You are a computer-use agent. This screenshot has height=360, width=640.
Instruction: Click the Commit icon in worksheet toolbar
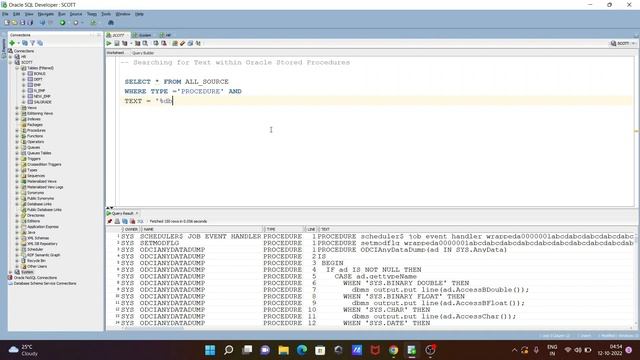tap(156, 43)
